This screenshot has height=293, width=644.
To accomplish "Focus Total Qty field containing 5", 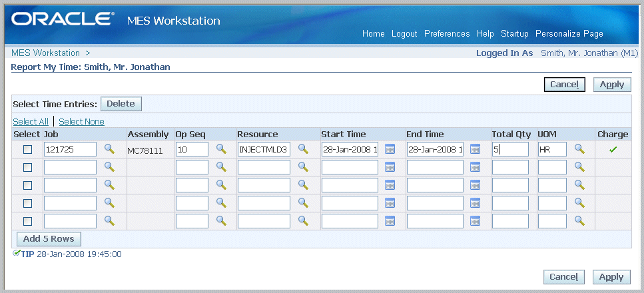I will 511,150.
